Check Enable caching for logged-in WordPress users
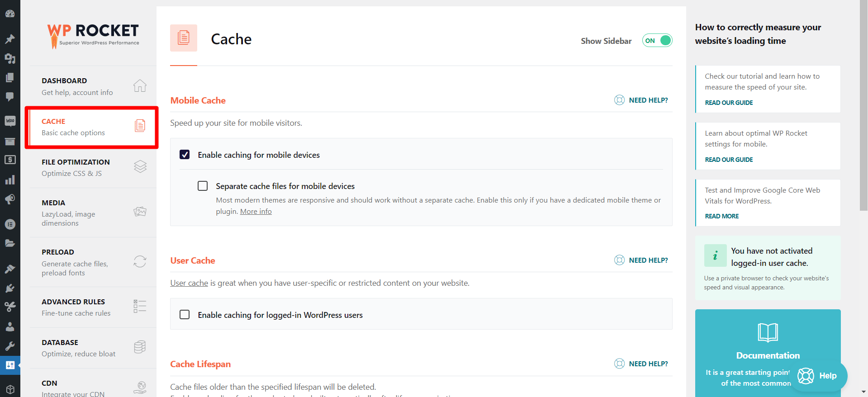The image size is (868, 397). [185, 314]
